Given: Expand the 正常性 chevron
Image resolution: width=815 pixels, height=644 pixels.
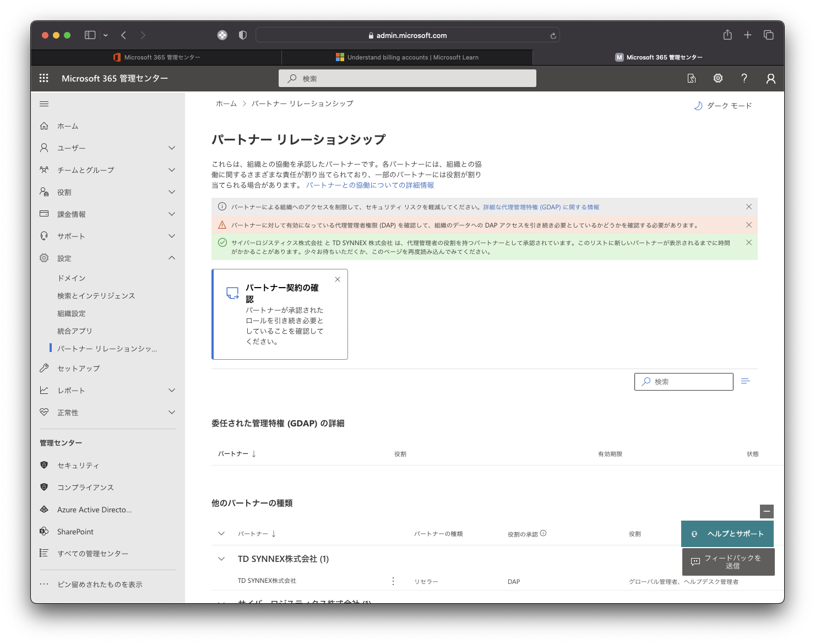Looking at the screenshot, I should pyautogui.click(x=172, y=412).
